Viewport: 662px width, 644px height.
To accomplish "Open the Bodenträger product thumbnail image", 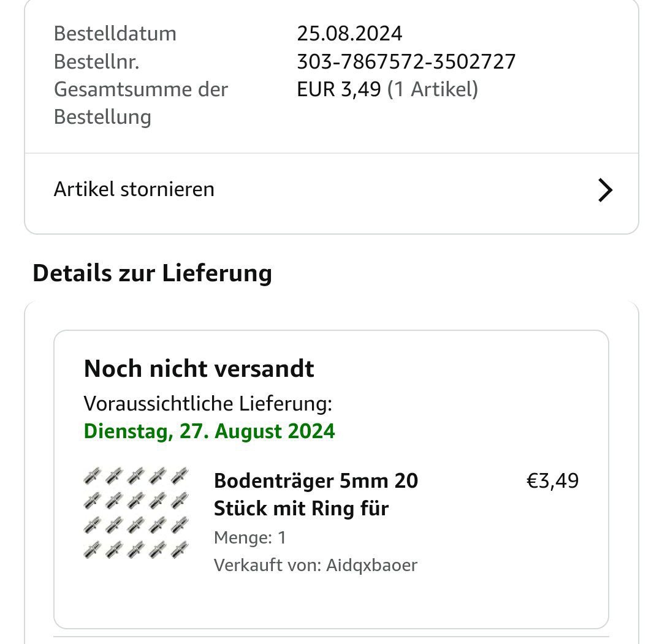I will click(x=135, y=513).
